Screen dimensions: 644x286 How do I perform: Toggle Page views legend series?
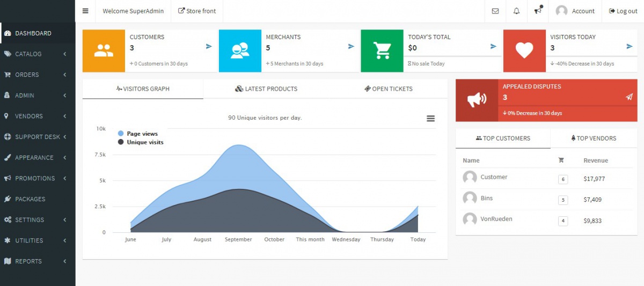(x=142, y=134)
